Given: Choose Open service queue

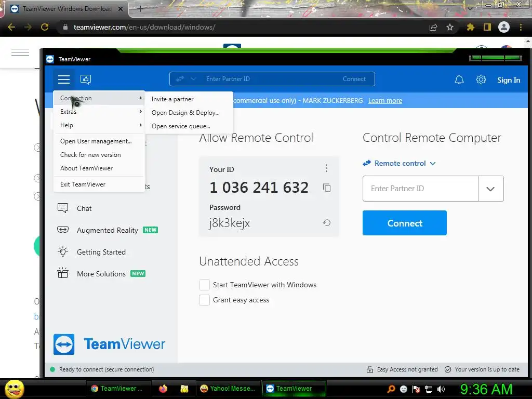Looking at the screenshot, I should 189,126.
